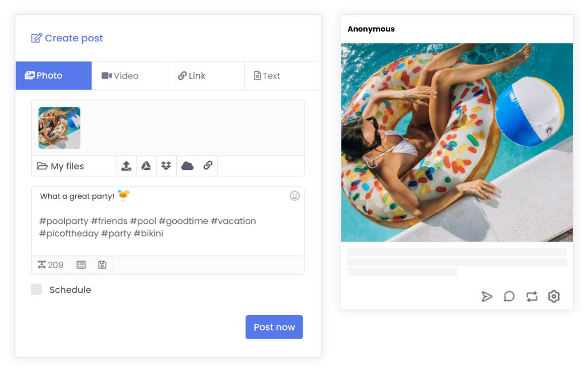The width and height of the screenshot is (588, 372).
Task: Add media by URL link icon
Action: (208, 165)
